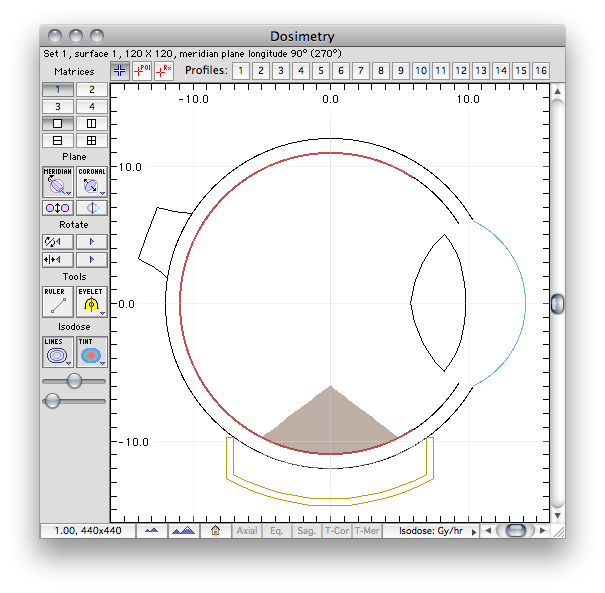
Task: Activate the Eyelet tool
Action: (x=91, y=302)
